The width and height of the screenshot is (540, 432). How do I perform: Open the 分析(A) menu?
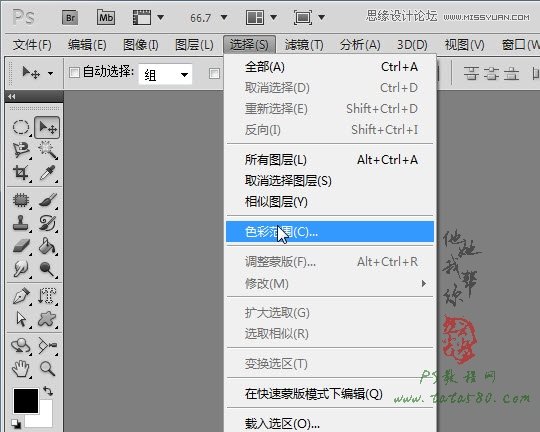pos(360,45)
